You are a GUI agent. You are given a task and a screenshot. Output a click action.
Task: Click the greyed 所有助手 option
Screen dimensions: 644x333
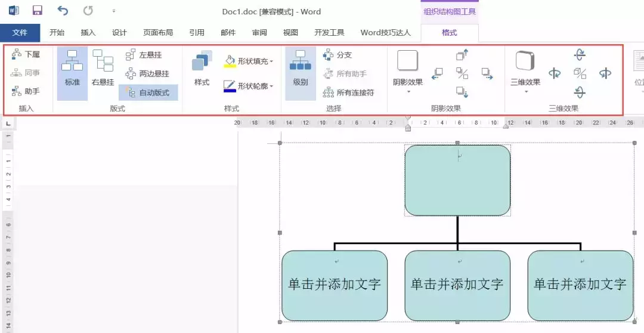point(345,74)
